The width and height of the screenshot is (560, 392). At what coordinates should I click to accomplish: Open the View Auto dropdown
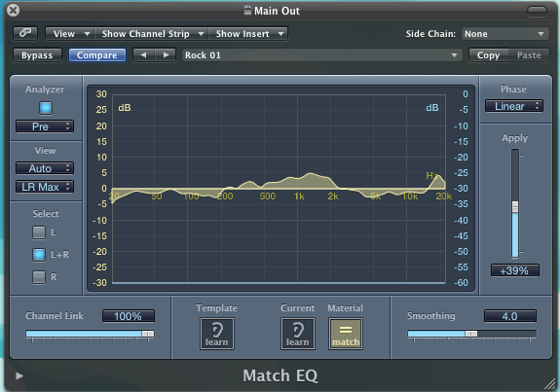click(x=45, y=168)
